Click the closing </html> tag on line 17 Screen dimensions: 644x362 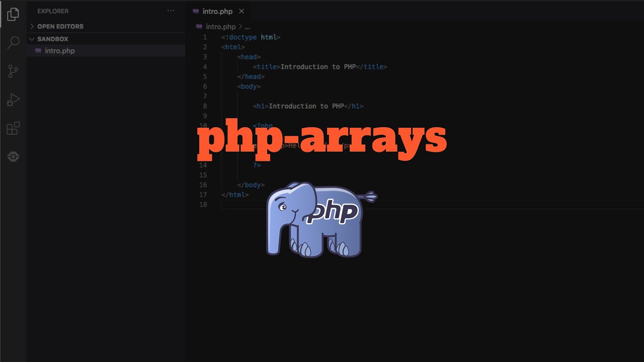coord(235,195)
